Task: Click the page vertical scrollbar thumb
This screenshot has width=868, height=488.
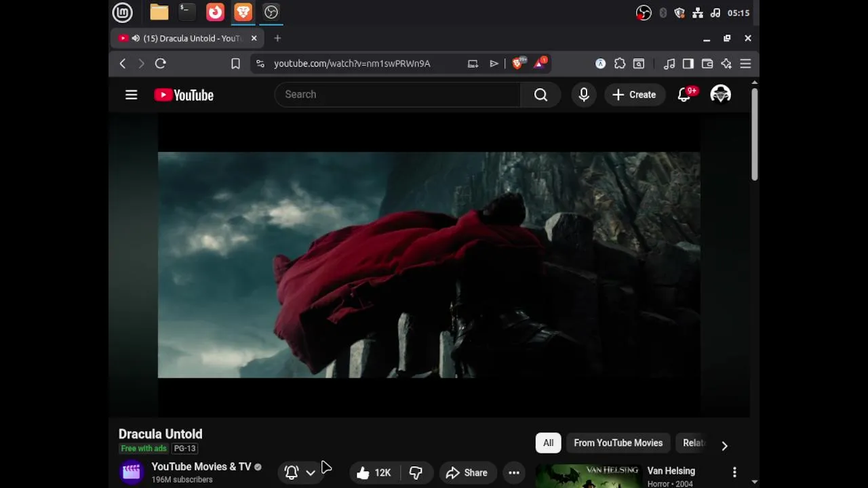Action: click(x=754, y=133)
